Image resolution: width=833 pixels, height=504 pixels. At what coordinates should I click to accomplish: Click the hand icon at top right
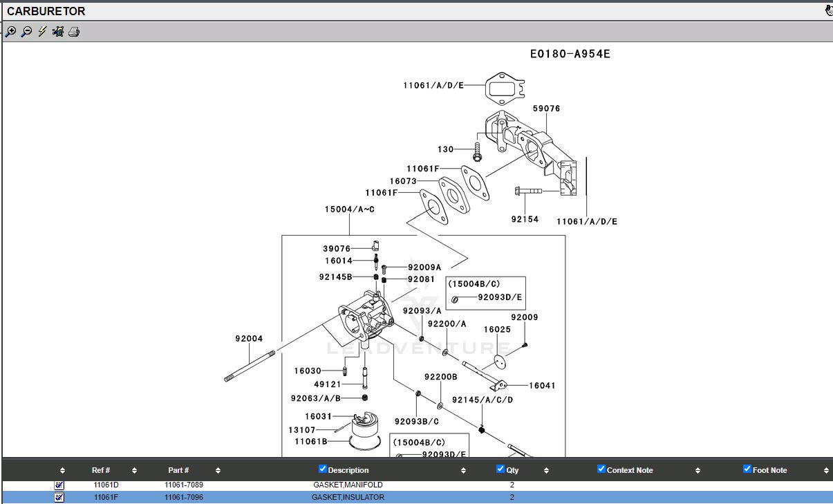[x=828, y=10]
